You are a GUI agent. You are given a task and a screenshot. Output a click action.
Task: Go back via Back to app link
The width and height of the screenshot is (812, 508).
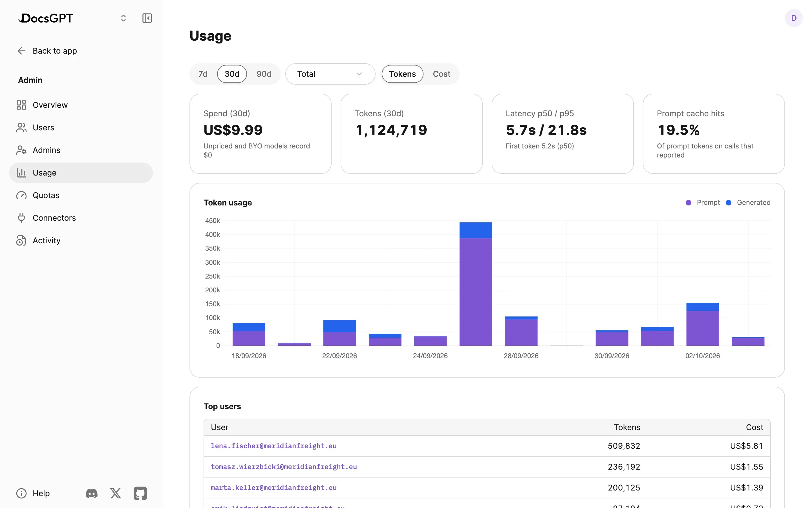coord(55,51)
